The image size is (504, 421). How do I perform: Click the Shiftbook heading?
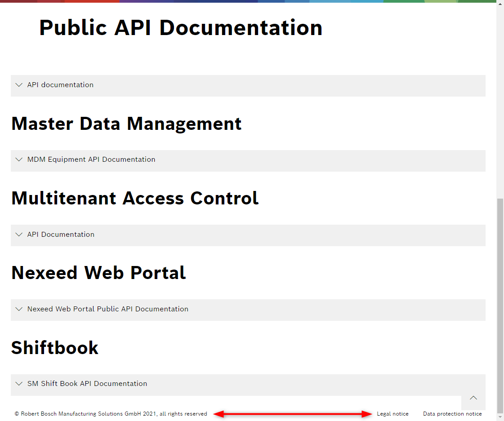click(x=55, y=348)
